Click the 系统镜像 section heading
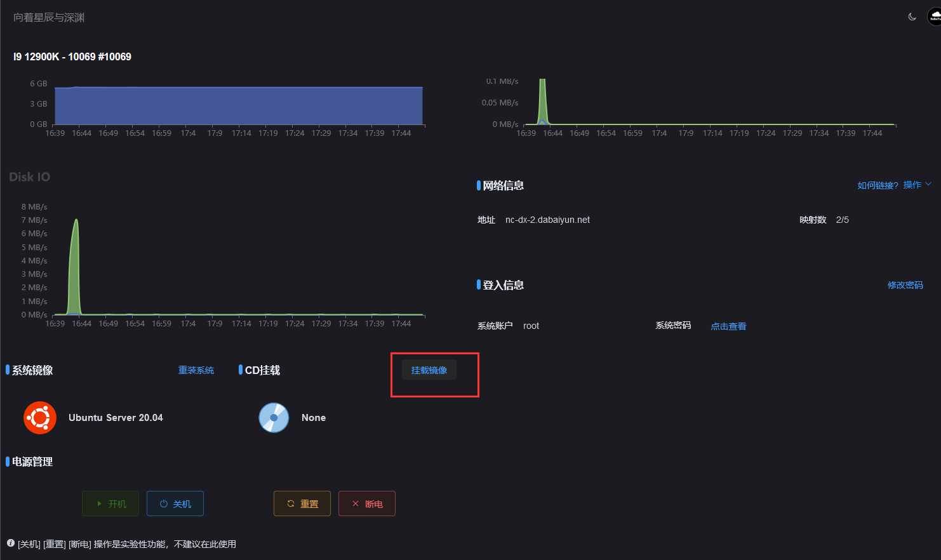 click(32, 370)
